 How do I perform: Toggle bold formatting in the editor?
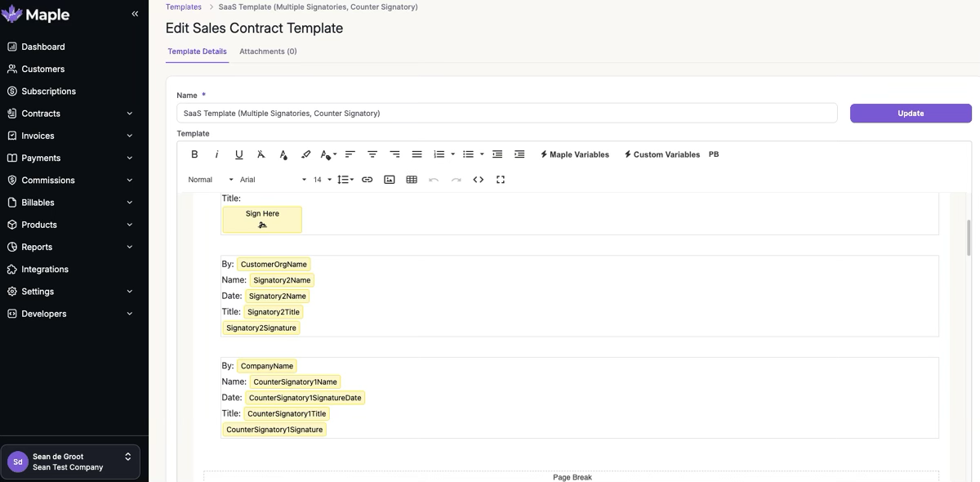tap(194, 154)
